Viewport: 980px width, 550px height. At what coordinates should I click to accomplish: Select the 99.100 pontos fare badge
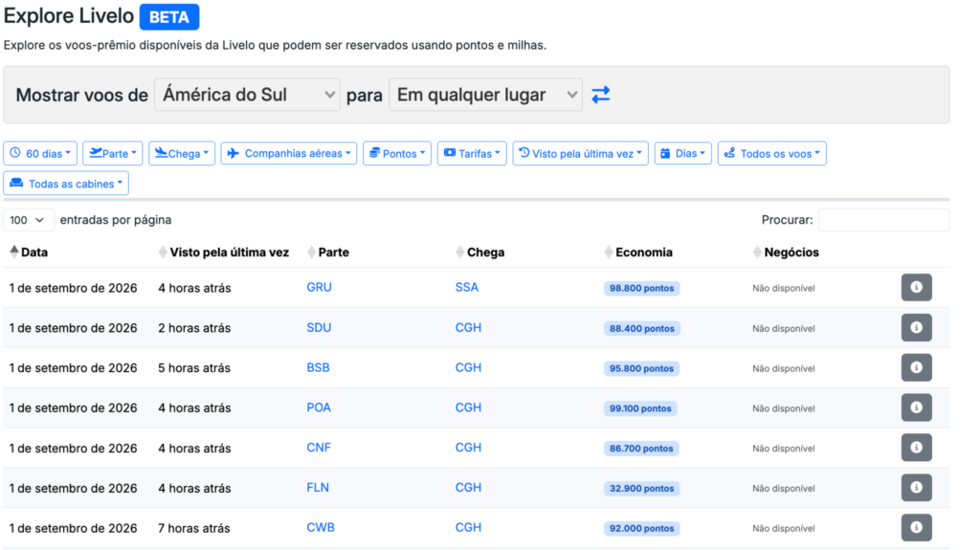tap(640, 408)
